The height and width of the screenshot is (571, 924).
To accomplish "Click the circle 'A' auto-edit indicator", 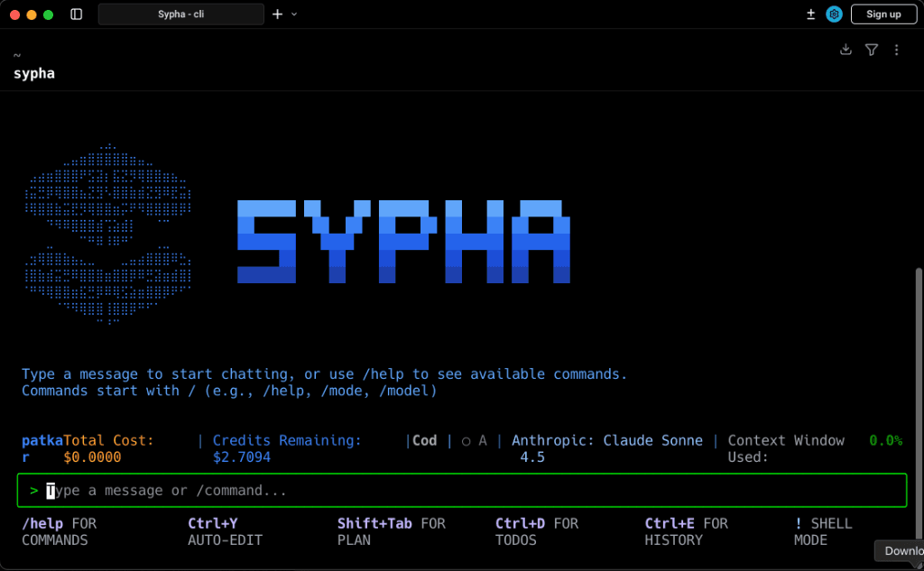I will [x=475, y=441].
